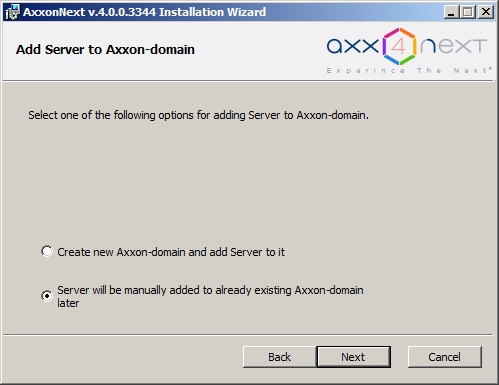Image resolution: width=499 pixels, height=385 pixels.
Task: Close the Installation Wizard window
Action: 486,12
